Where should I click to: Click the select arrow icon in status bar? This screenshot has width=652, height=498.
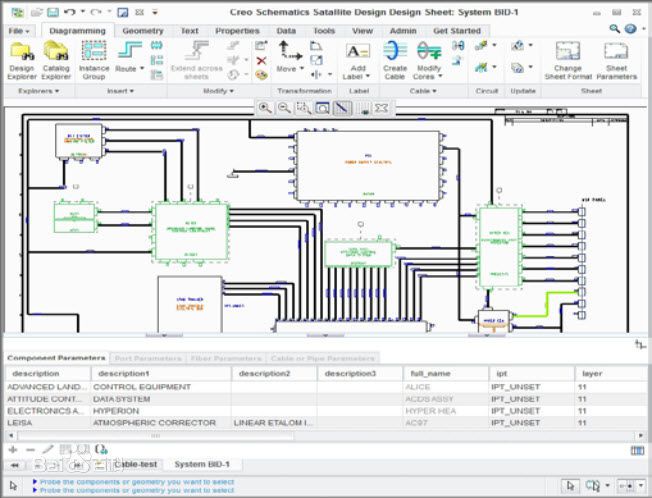point(570,485)
